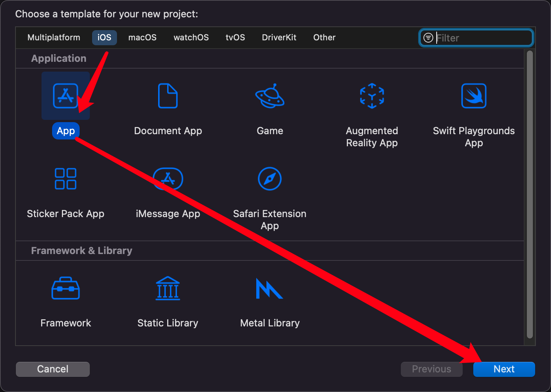The image size is (551, 392).
Task: Choose the Document App template icon
Action: (168, 96)
